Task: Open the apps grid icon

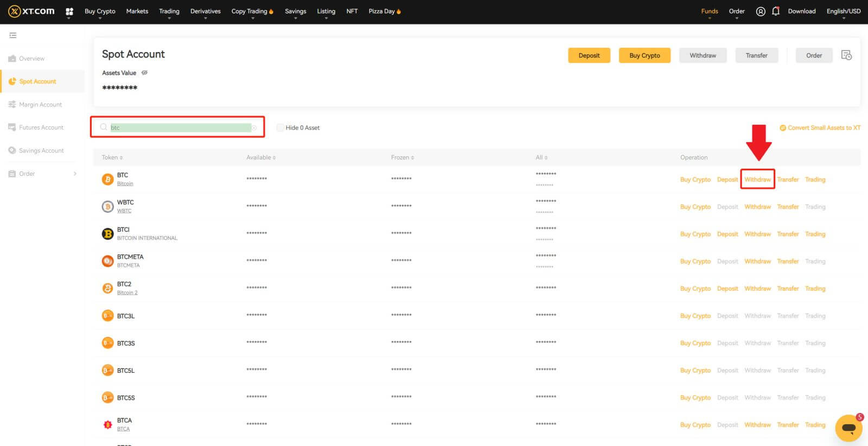Action: point(69,11)
